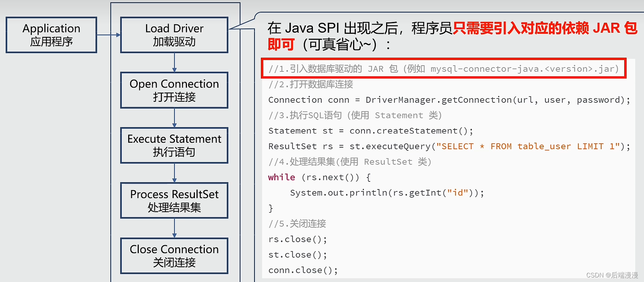Screen dimensions: 644x282
Task: Click the "Process ResultSet 处理结果集" step box
Action: coord(174,201)
